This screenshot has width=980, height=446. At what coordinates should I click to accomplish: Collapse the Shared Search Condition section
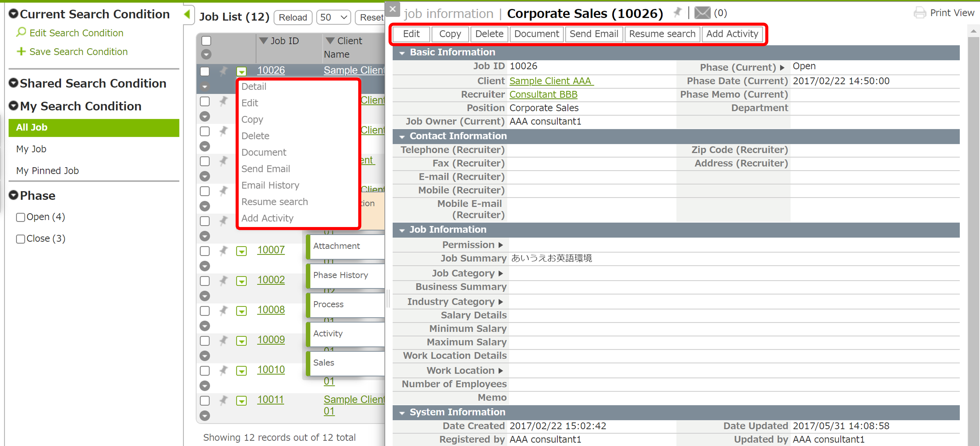(14, 83)
